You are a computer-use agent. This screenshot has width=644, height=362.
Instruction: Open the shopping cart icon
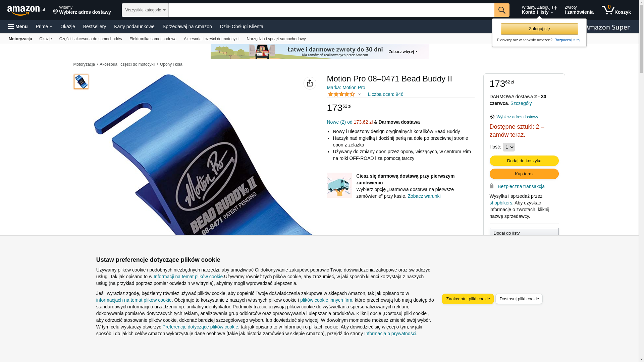[616, 10]
